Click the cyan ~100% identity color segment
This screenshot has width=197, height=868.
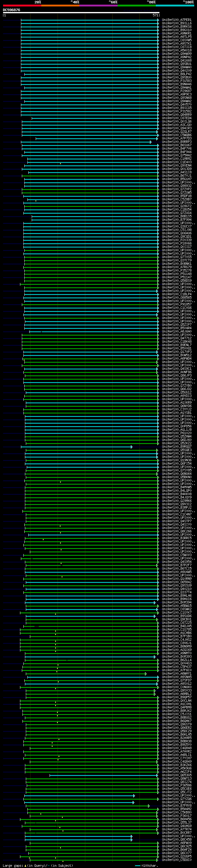175,6
